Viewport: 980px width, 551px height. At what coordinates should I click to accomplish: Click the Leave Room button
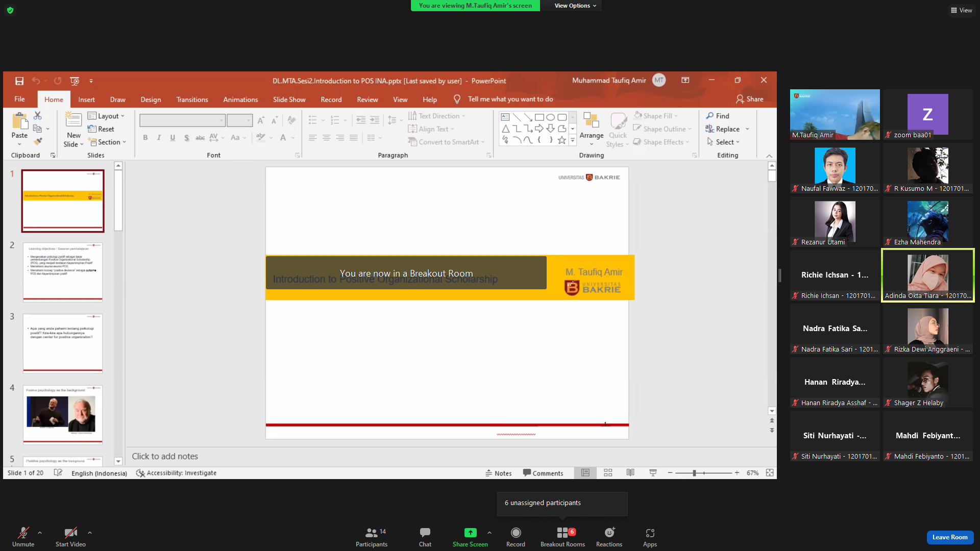point(950,537)
